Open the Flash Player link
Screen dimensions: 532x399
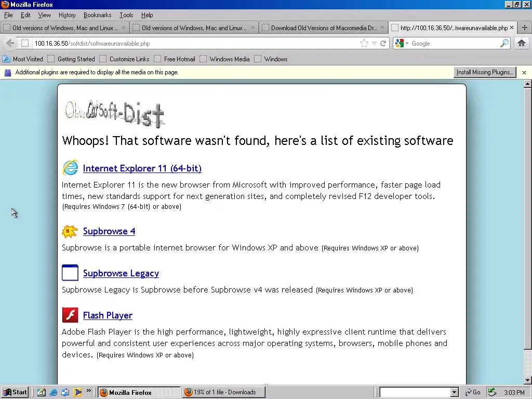coord(108,315)
